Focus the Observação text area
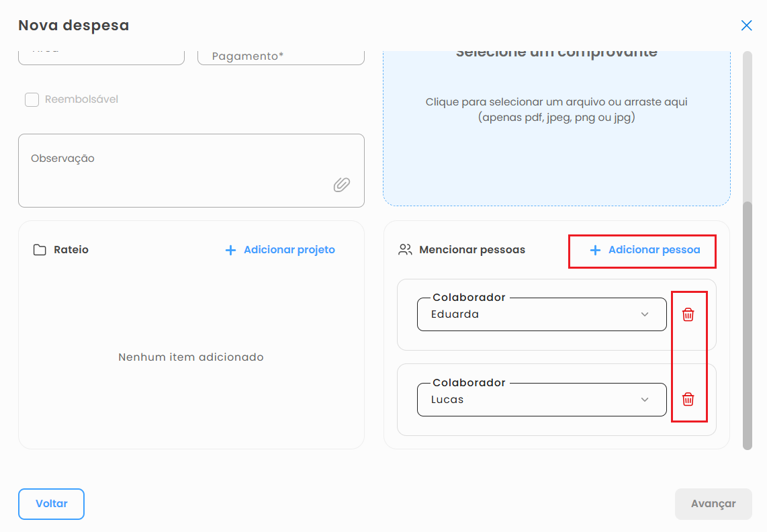Screen dimensions: 767x532 191,171
